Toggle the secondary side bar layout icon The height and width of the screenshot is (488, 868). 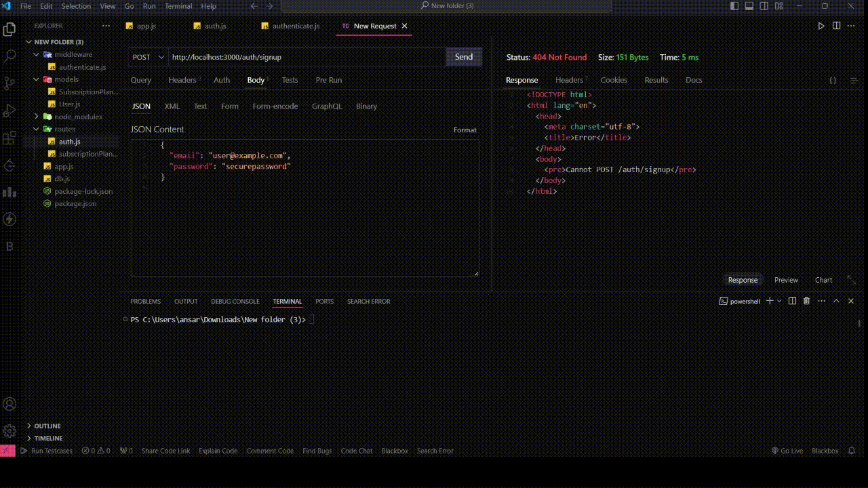click(765, 6)
